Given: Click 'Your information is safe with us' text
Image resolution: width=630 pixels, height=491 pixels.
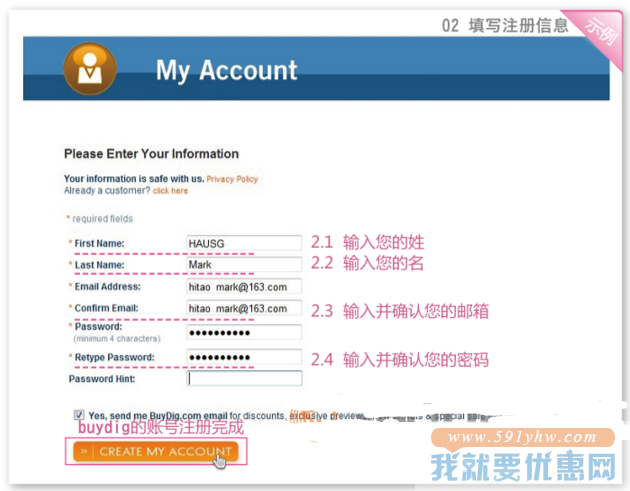Looking at the screenshot, I should (134, 179).
